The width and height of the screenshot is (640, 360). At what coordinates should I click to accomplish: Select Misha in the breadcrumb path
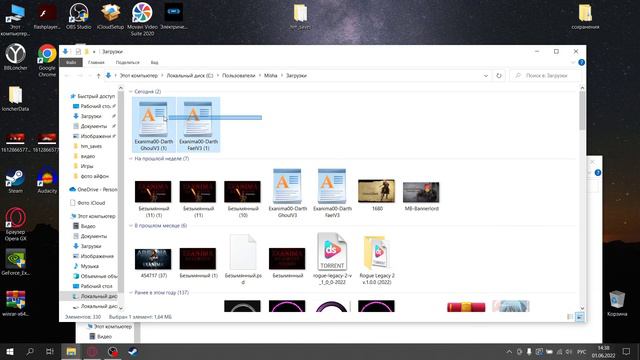tap(270, 76)
